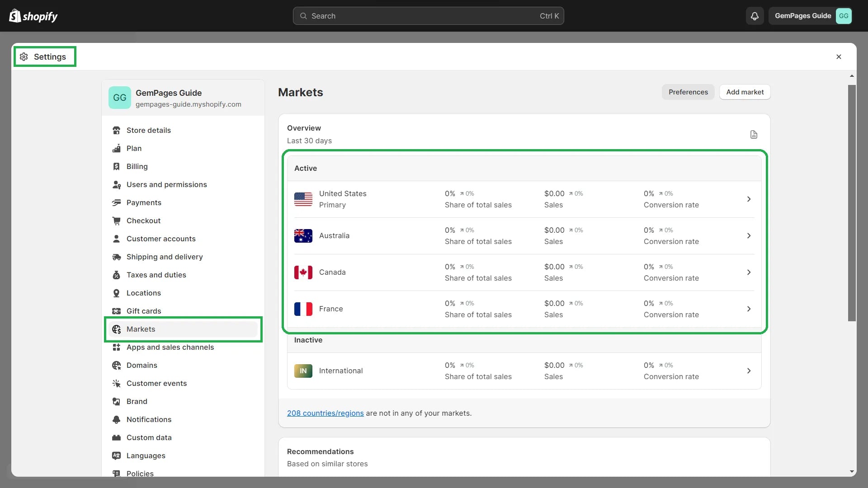Screen dimensions: 868x488
Task: Open the export/download report icon
Action: click(754, 134)
